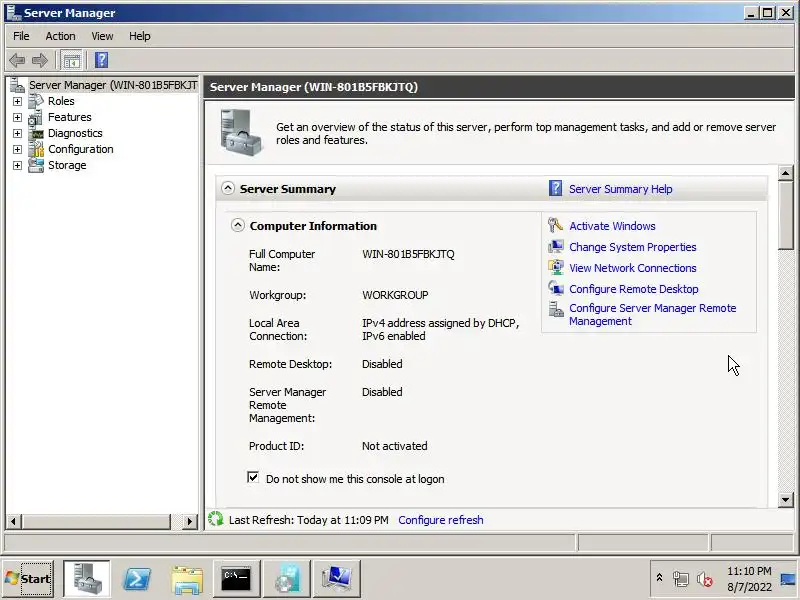
Task: Open Command Prompt from the taskbar
Action: pyautogui.click(x=236, y=579)
